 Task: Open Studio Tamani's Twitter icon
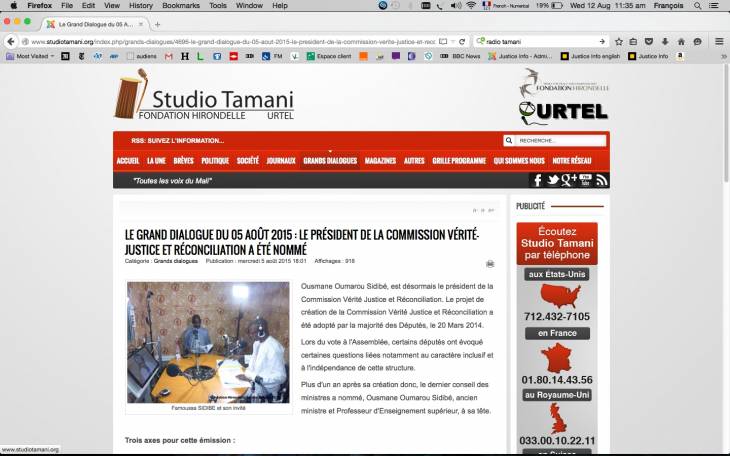pos(553,180)
